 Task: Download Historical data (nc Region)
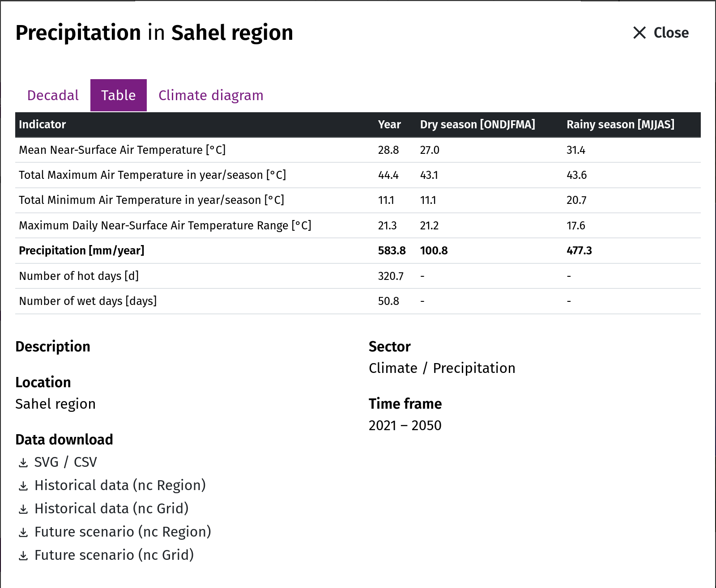[120, 485]
